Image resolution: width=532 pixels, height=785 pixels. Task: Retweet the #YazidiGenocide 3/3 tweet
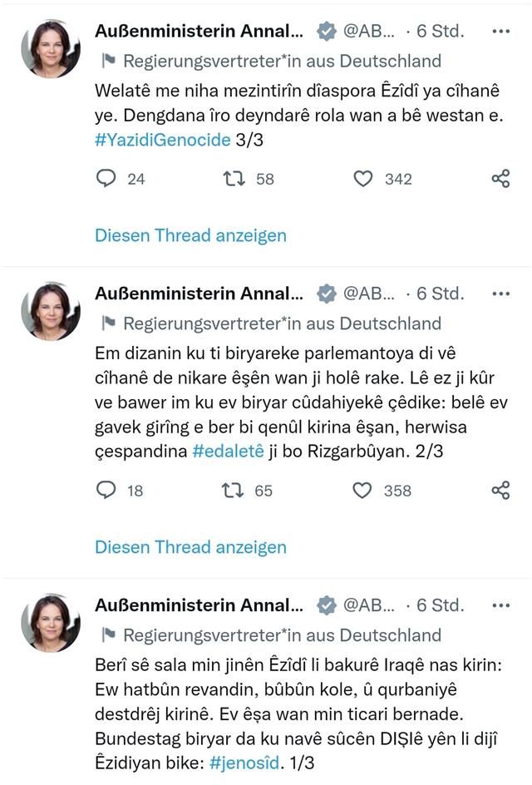coord(234,179)
